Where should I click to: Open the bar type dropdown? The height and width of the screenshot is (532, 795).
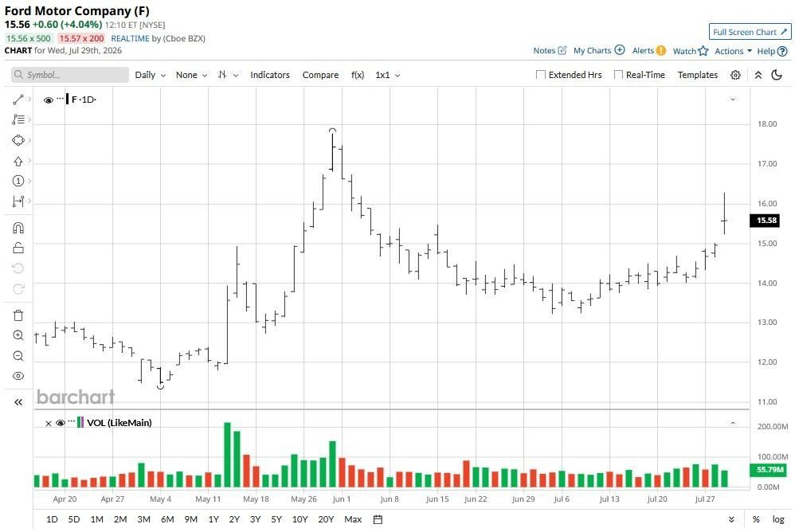pyautogui.click(x=228, y=75)
